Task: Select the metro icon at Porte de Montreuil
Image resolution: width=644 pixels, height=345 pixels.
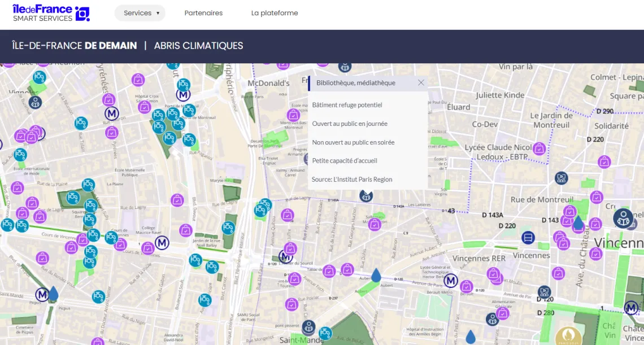Action: click(183, 95)
